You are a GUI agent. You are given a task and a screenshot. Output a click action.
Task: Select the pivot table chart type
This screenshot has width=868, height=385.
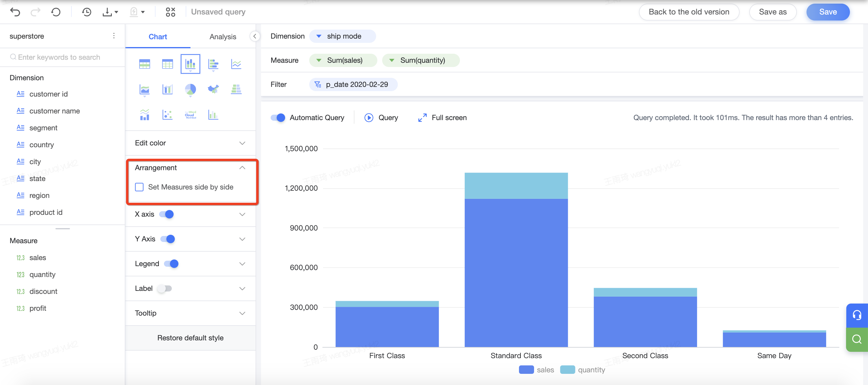tap(145, 64)
